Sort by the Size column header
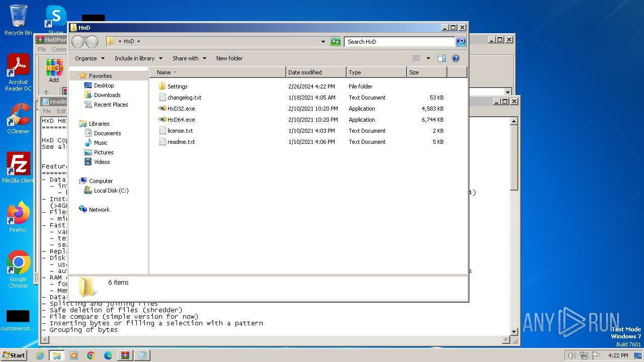 pyautogui.click(x=427, y=72)
